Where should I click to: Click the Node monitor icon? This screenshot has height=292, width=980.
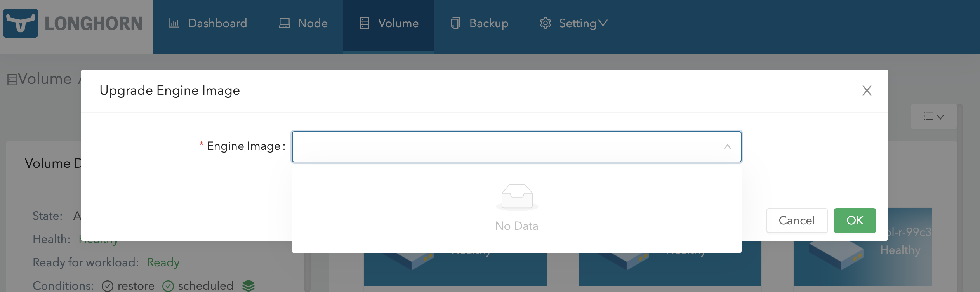[284, 23]
